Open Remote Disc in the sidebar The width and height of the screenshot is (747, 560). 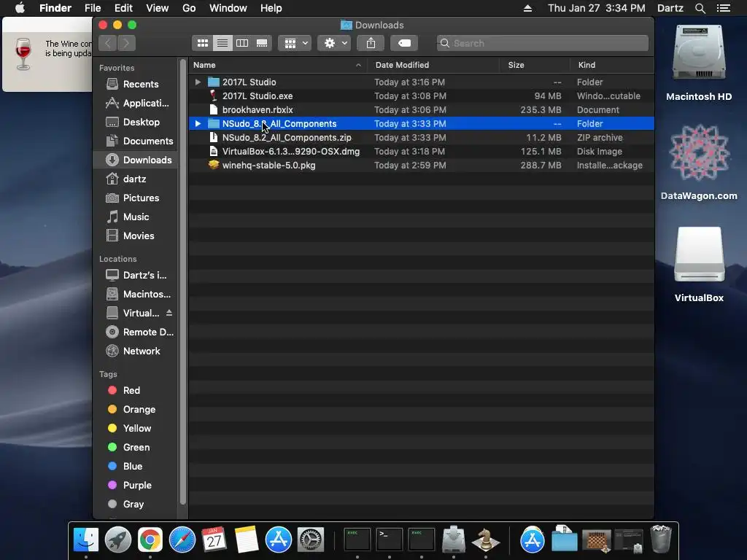click(x=135, y=332)
